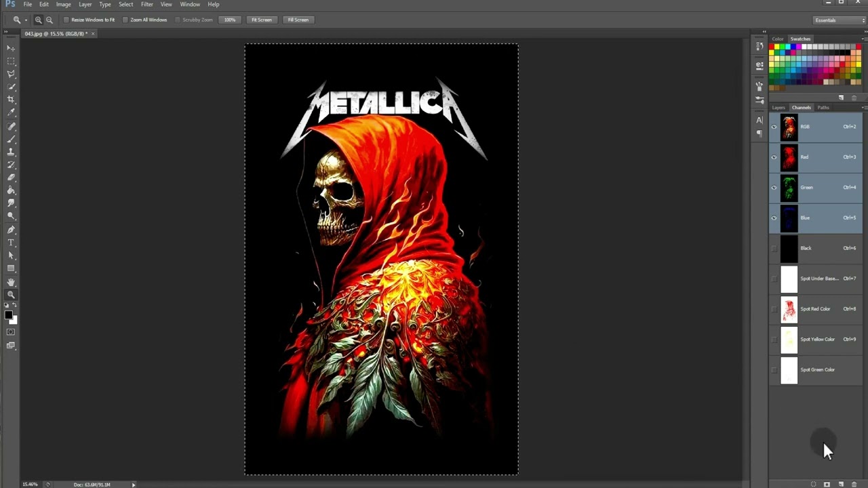Select the Polygonal Lasso tool
This screenshot has height=488, width=868.
pyautogui.click(x=11, y=74)
